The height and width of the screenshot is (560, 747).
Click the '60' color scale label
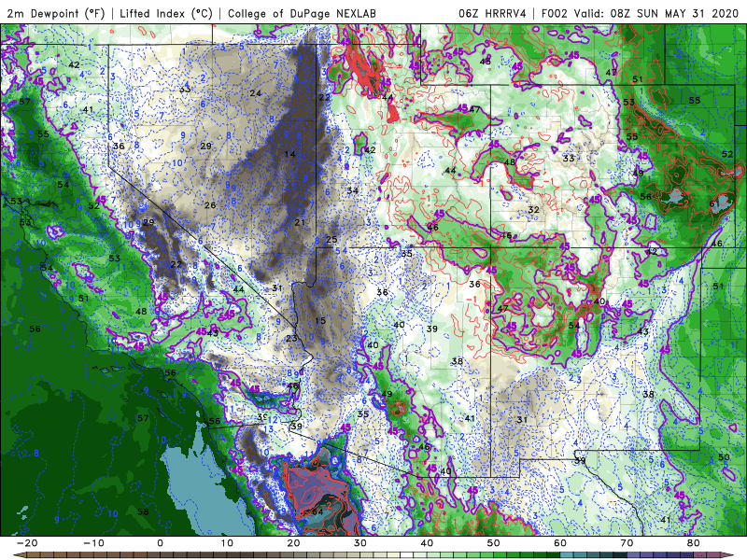click(x=560, y=543)
